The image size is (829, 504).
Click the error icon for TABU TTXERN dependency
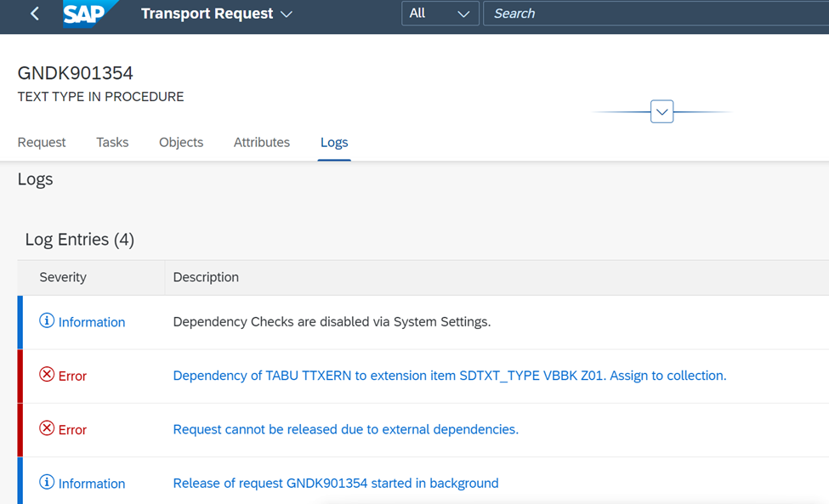tap(47, 375)
